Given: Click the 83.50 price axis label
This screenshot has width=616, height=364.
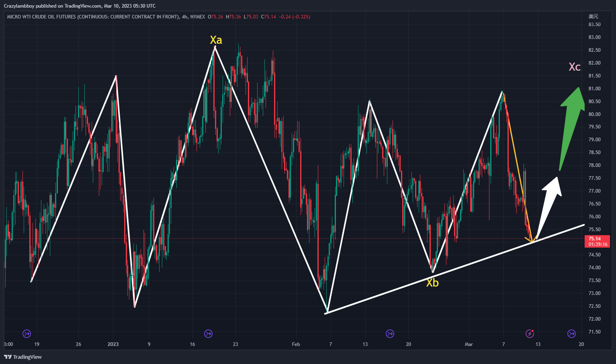Looking at the screenshot, I should coord(594,24).
